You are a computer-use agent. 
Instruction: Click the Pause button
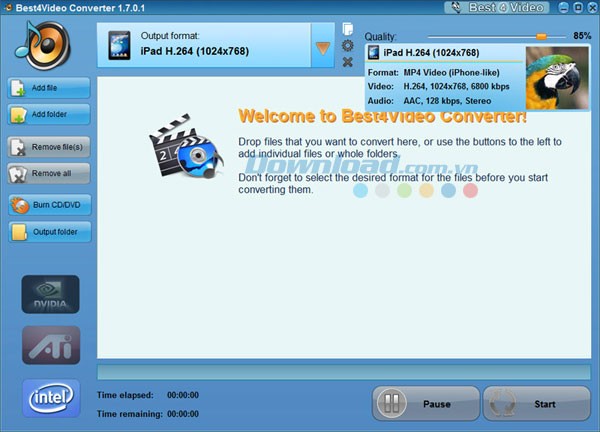pyautogui.click(x=426, y=404)
